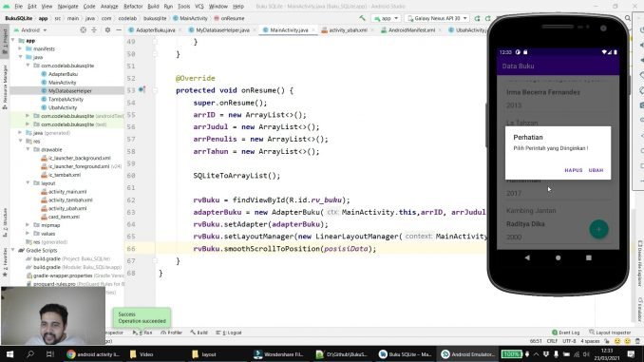644x362 pixels.
Task: Expand the values folder
Action: (28, 234)
